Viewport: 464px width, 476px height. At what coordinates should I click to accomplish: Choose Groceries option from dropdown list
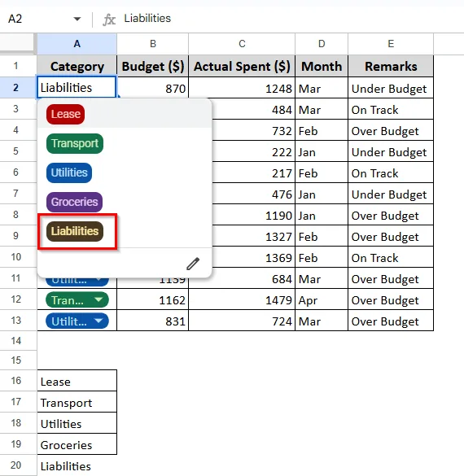tap(74, 202)
